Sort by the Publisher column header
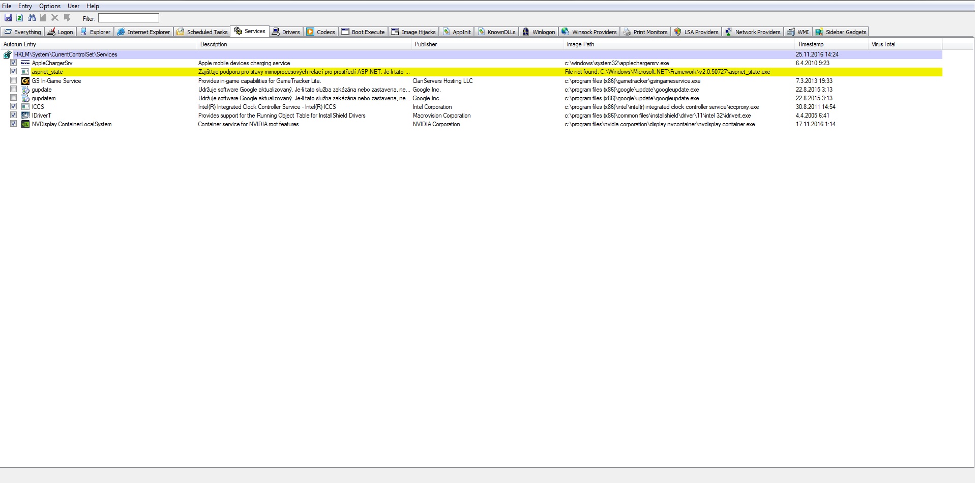The height and width of the screenshot is (483, 980). tap(488, 44)
